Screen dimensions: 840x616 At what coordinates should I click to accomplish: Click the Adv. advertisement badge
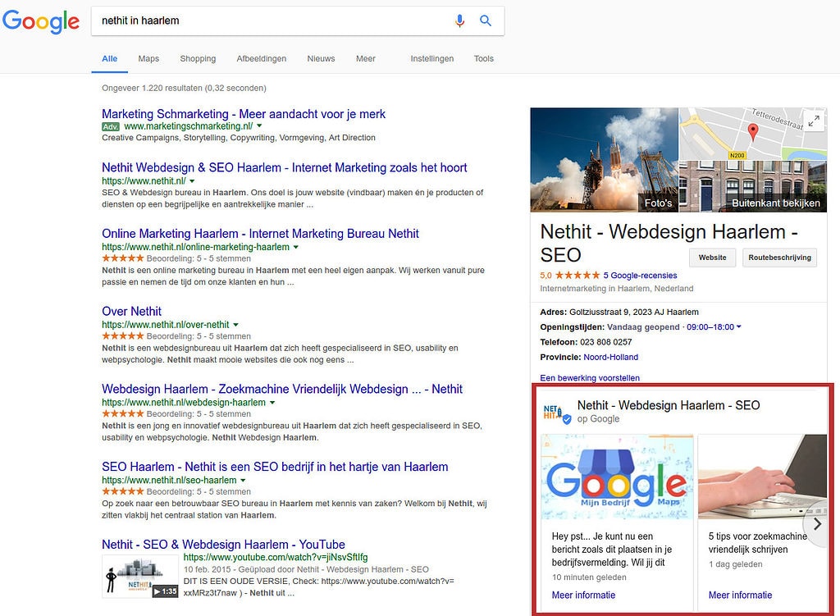tap(111, 126)
